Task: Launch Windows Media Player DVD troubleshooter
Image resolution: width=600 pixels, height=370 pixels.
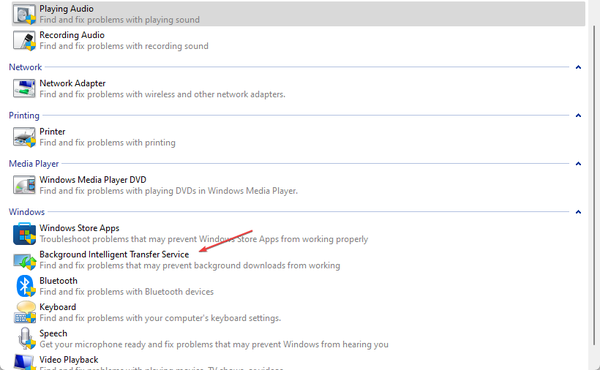Action: 93,180
